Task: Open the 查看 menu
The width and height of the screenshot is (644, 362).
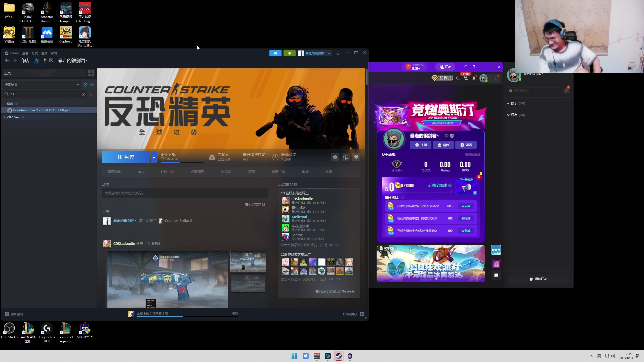Action: tap(25, 53)
